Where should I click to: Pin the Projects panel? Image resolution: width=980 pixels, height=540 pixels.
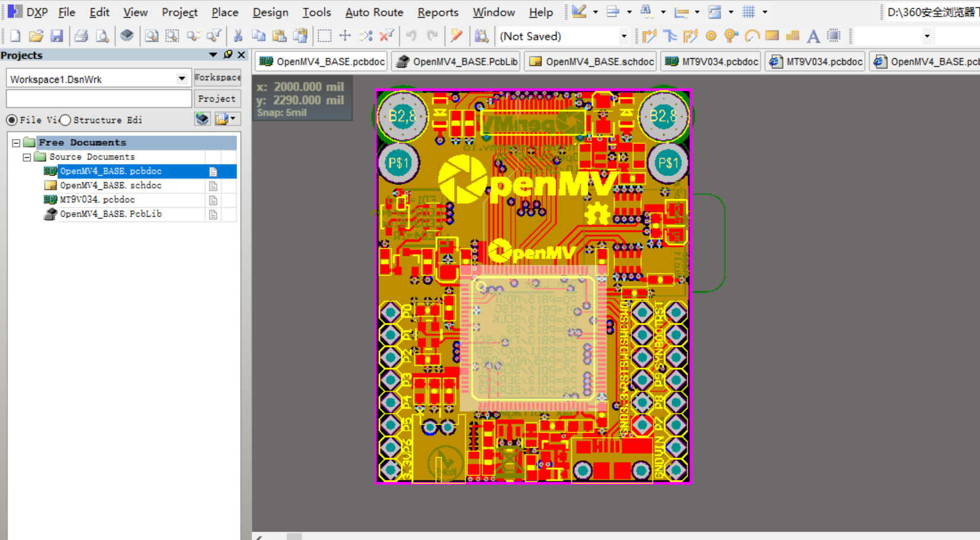(x=228, y=55)
